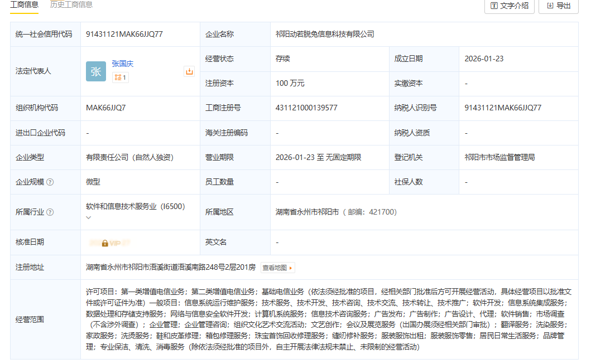Open legal representative 张国庆 link
Screen dimensions: 591x364
pyautogui.click(x=122, y=64)
